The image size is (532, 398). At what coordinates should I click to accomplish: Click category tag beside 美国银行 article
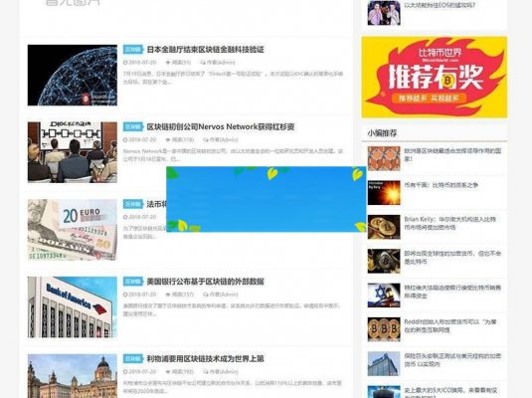pos(133,282)
